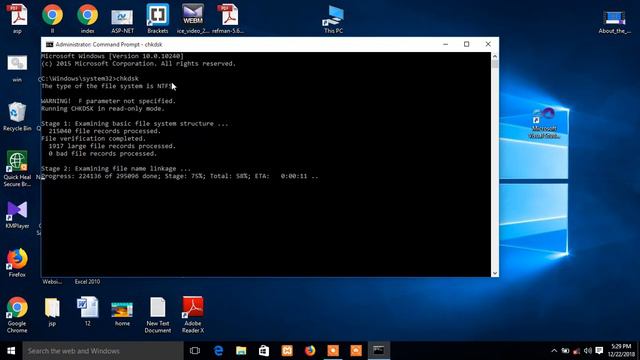The image size is (640, 360).
Task: Open the Chrome shortcut labeled index
Action: [87, 18]
